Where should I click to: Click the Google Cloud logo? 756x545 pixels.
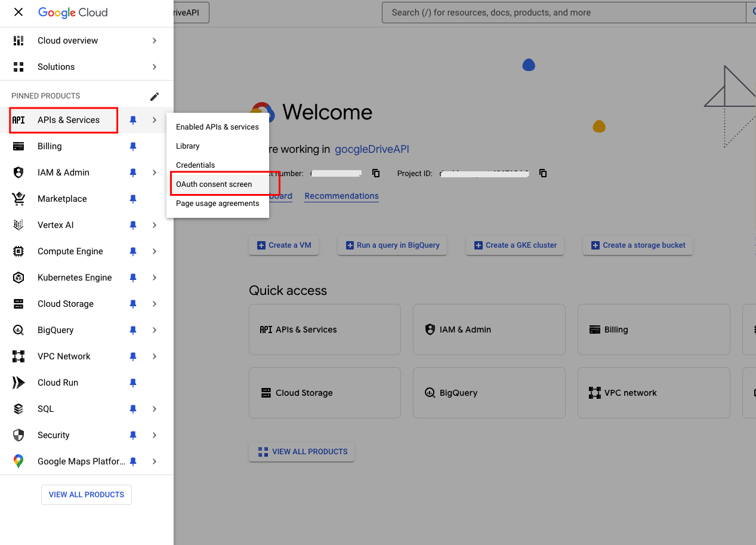(73, 13)
